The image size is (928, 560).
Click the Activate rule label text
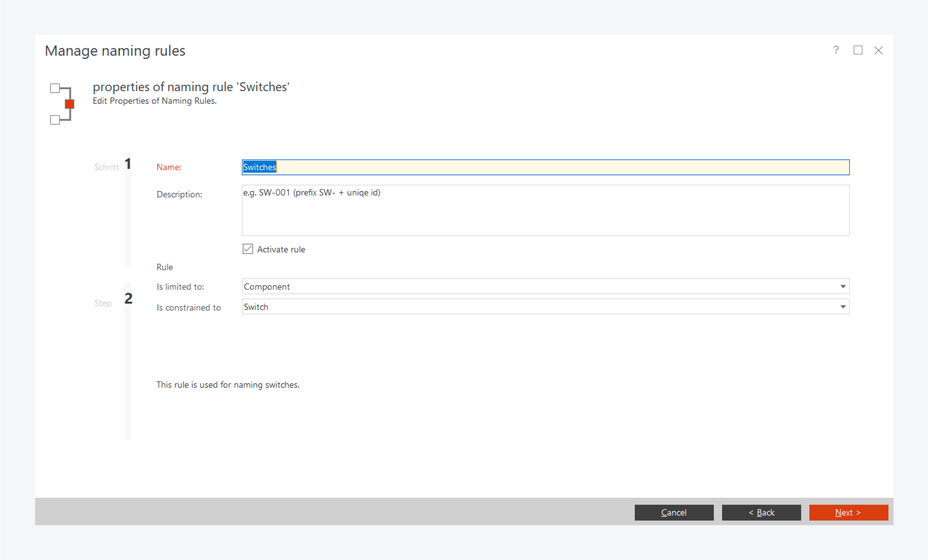click(281, 250)
